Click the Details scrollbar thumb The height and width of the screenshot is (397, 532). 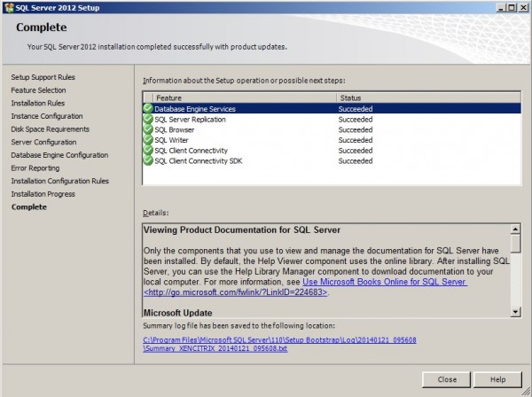[x=515, y=244]
